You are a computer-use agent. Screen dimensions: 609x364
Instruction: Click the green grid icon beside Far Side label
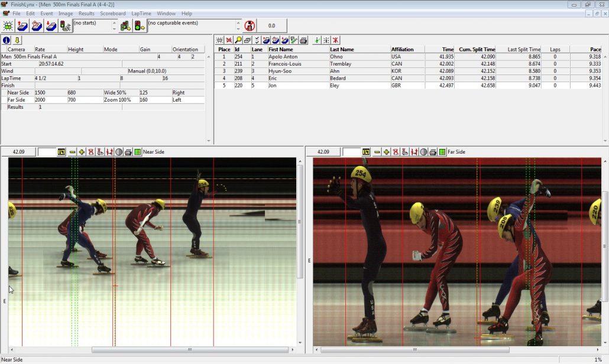point(442,152)
